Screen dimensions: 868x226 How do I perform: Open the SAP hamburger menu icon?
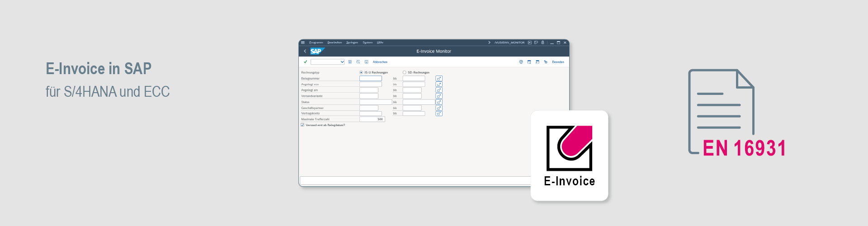pos(303,42)
